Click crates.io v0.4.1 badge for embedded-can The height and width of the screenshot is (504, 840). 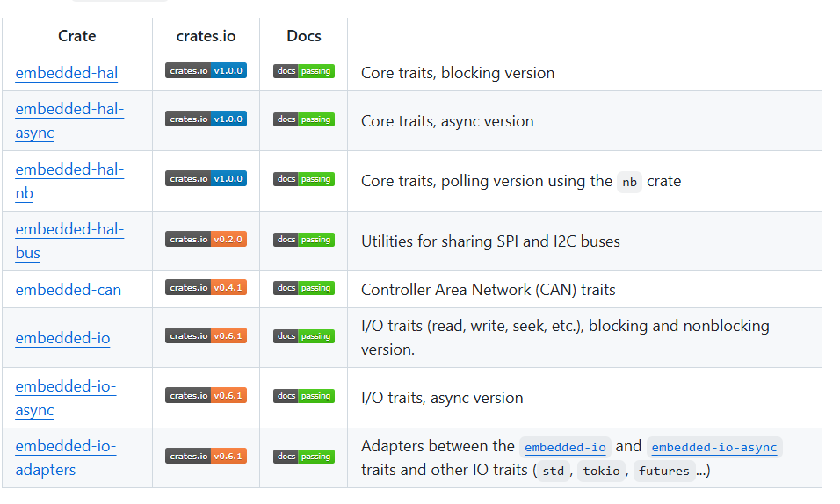point(206,288)
